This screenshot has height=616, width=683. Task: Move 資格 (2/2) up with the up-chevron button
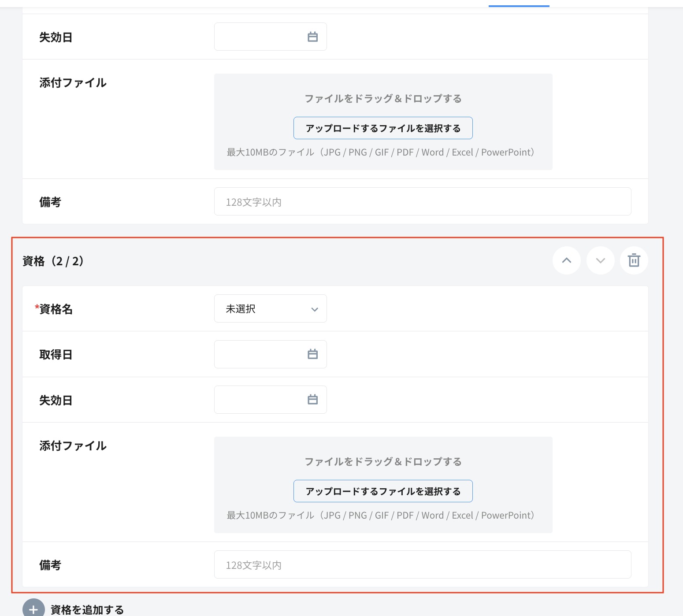(567, 260)
